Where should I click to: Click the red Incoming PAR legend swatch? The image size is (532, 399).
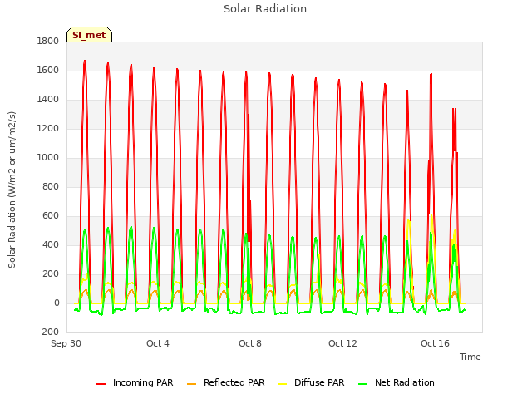[x=101, y=383]
